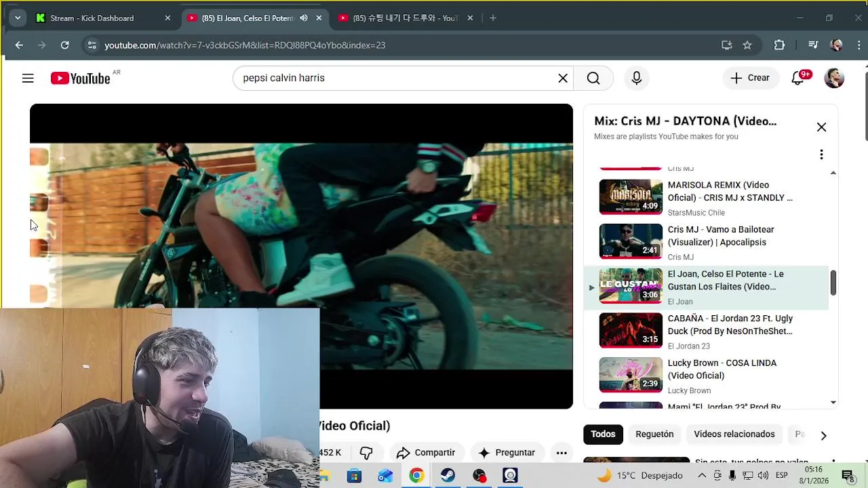The width and height of the screenshot is (868, 488).
Task: Clear the search box with the X
Action: 563,78
